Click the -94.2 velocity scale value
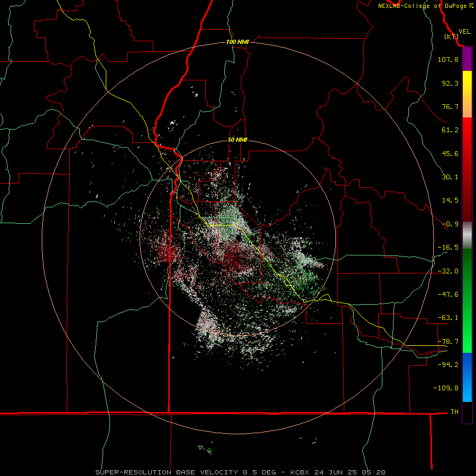The width and height of the screenshot is (476, 476). click(x=448, y=364)
